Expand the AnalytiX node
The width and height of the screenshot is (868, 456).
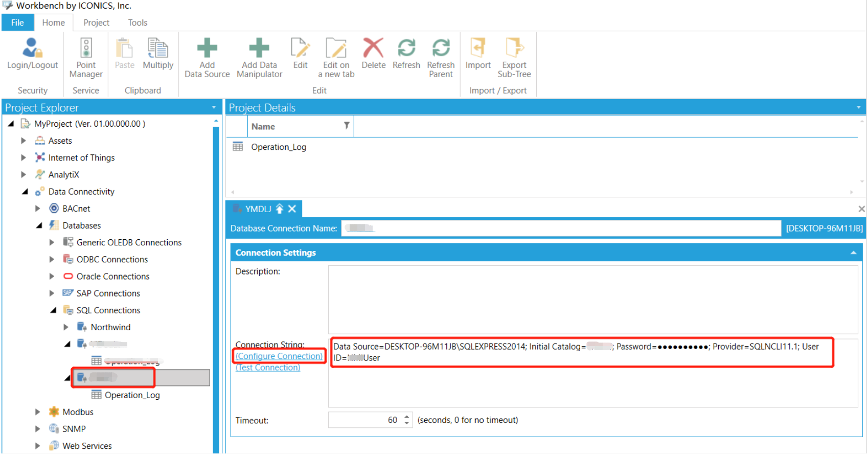(23, 174)
